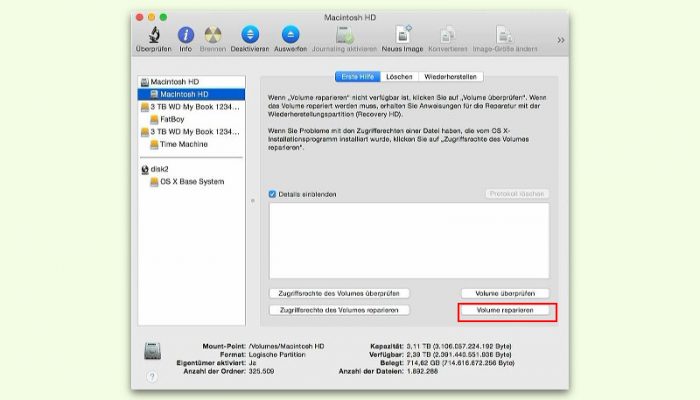Switch to the Löschen tab

(x=399, y=77)
